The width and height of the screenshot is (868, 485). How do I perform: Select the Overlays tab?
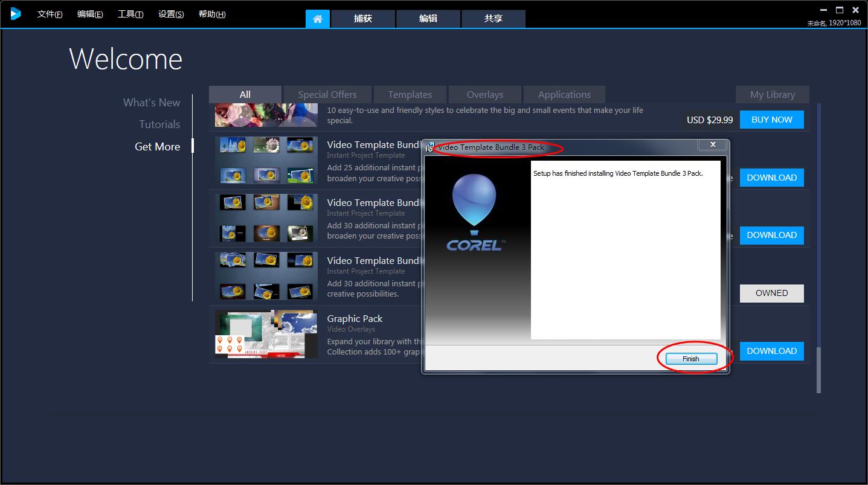point(485,94)
